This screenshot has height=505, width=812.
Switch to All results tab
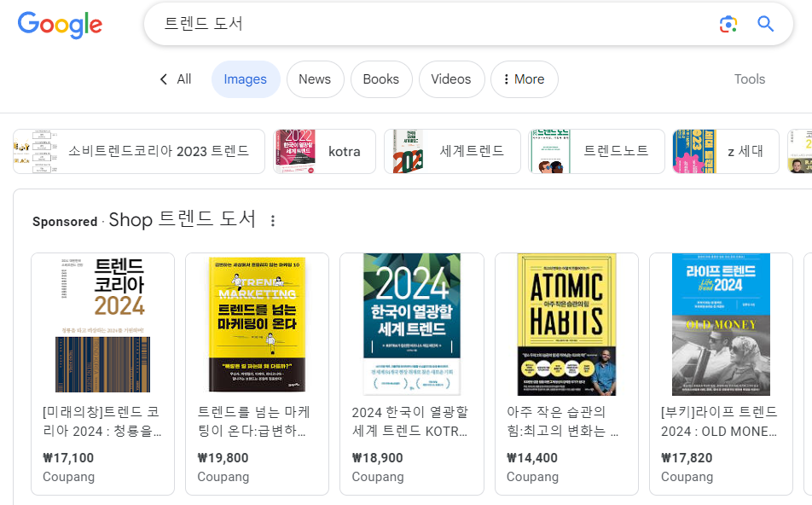coord(184,79)
